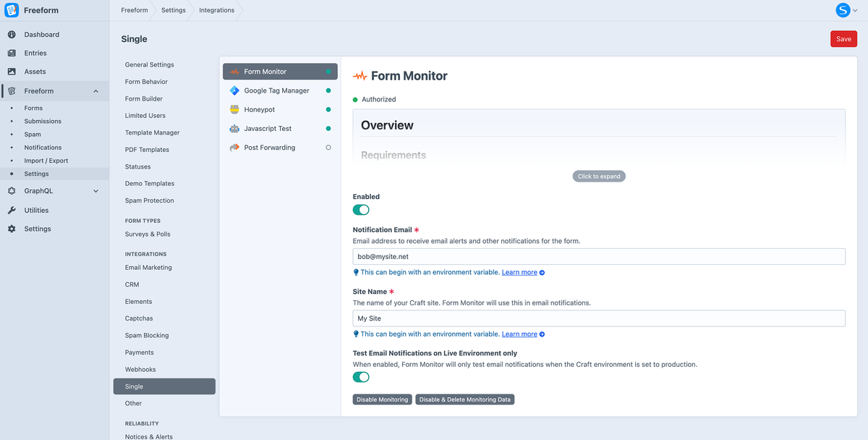Image resolution: width=868 pixels, height=440 pixels.
Task: Toggle the Enabled switch off
Action: [x=361, y=210]
